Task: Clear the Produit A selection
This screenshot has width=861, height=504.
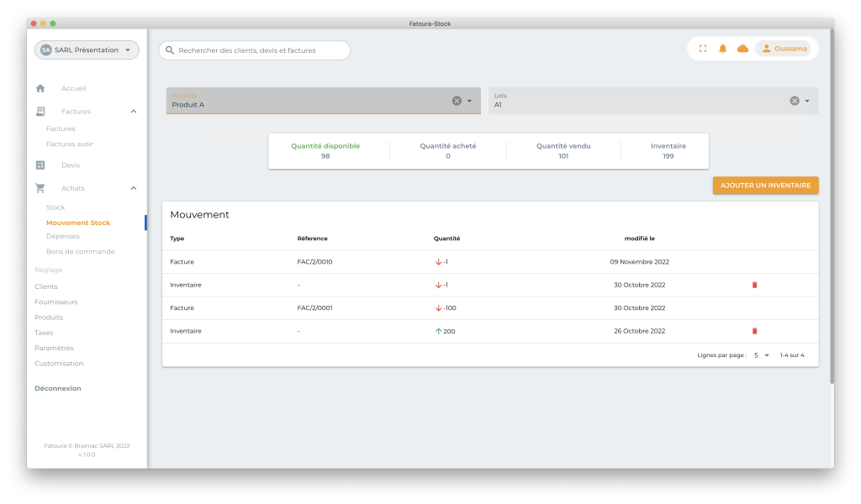Action: [457, 101]
